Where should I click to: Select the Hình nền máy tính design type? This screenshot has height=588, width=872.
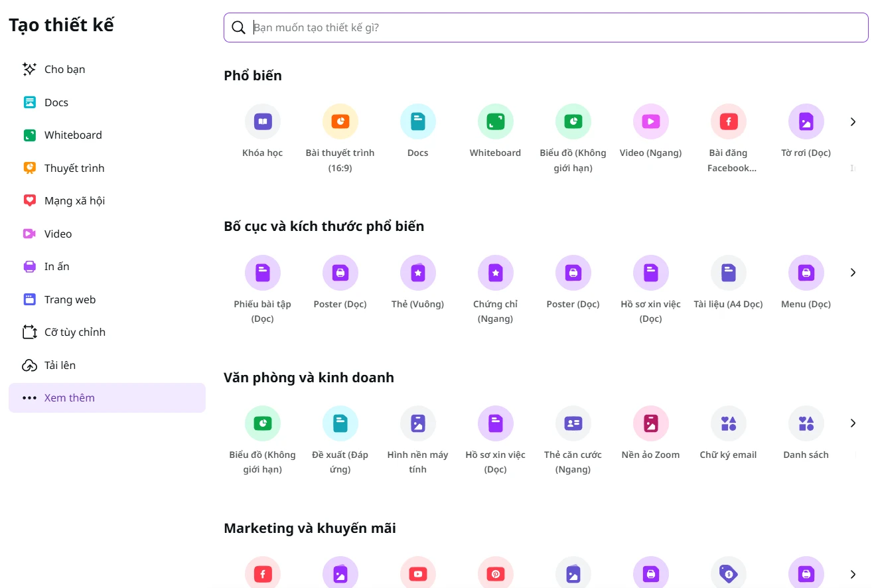418,423
